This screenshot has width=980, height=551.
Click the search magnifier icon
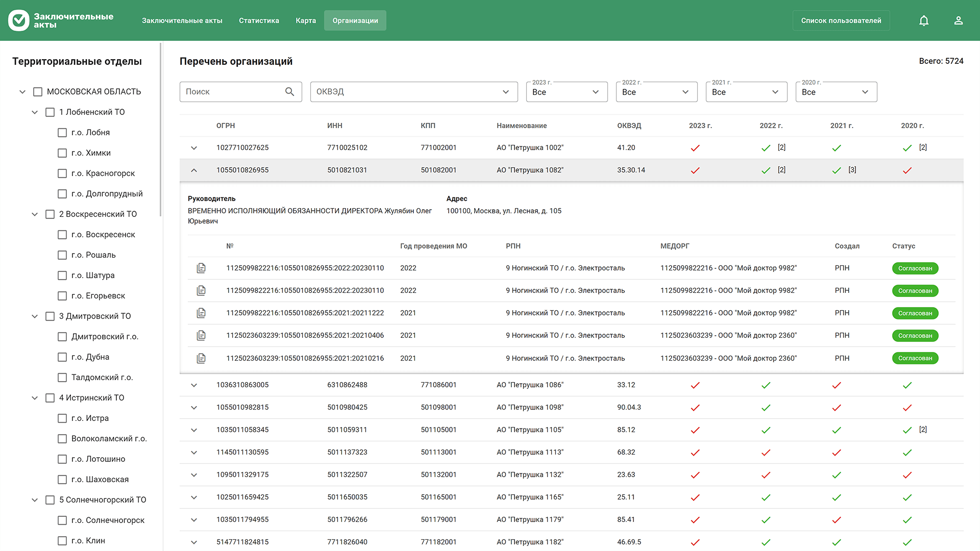289,92
